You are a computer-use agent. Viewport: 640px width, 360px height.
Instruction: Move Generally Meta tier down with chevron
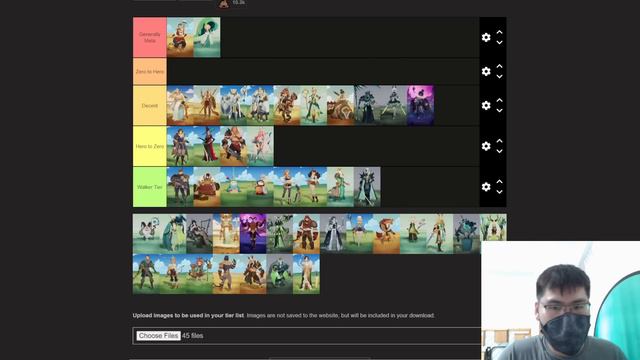pos(499,42)
